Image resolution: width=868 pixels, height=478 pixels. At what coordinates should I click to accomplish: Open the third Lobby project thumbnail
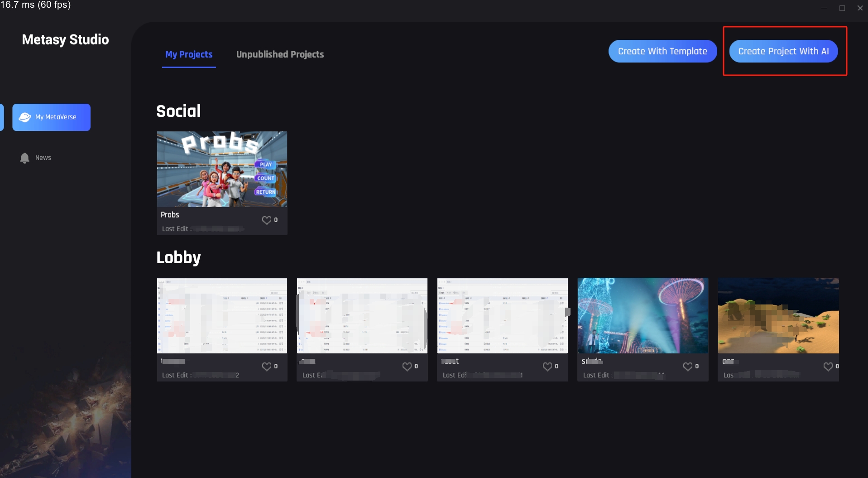[502, 315]
